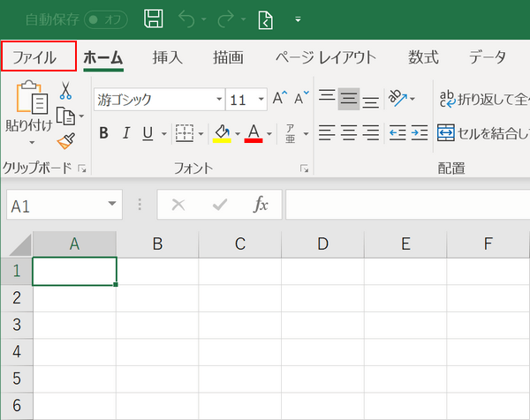530x420 pixels.
Task: Switch to the 数式 tab
Action: pos(423,57)
